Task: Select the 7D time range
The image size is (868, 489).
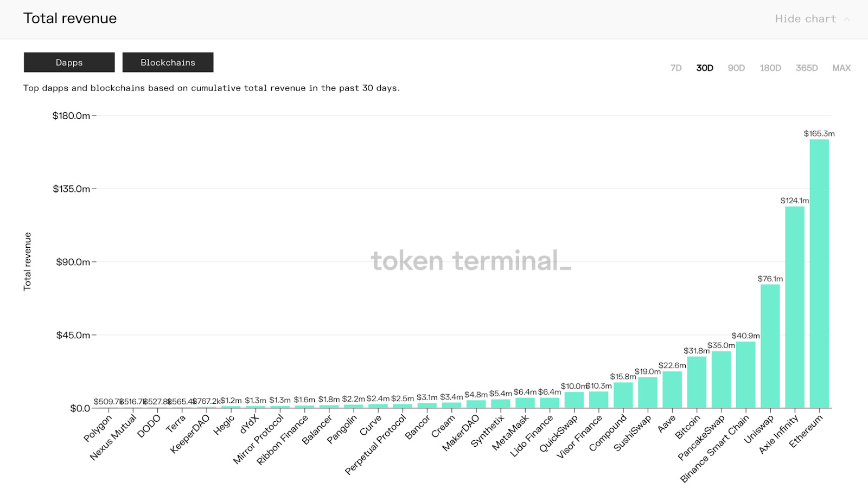Action: [676, 68]
